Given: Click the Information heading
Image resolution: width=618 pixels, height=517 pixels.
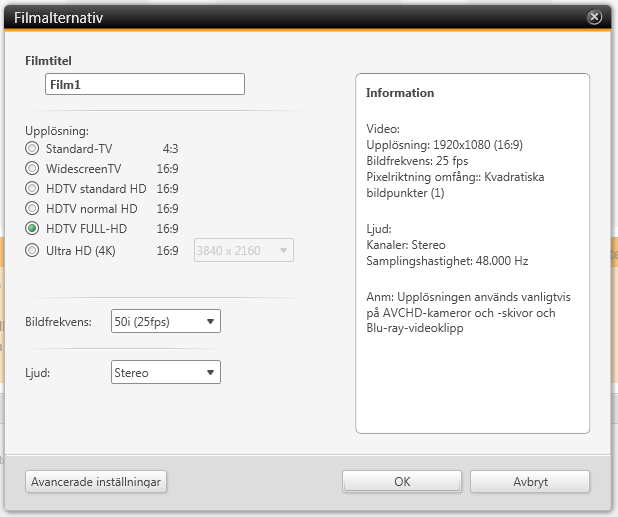Looking at the screenshot, I should pos(400,93).
